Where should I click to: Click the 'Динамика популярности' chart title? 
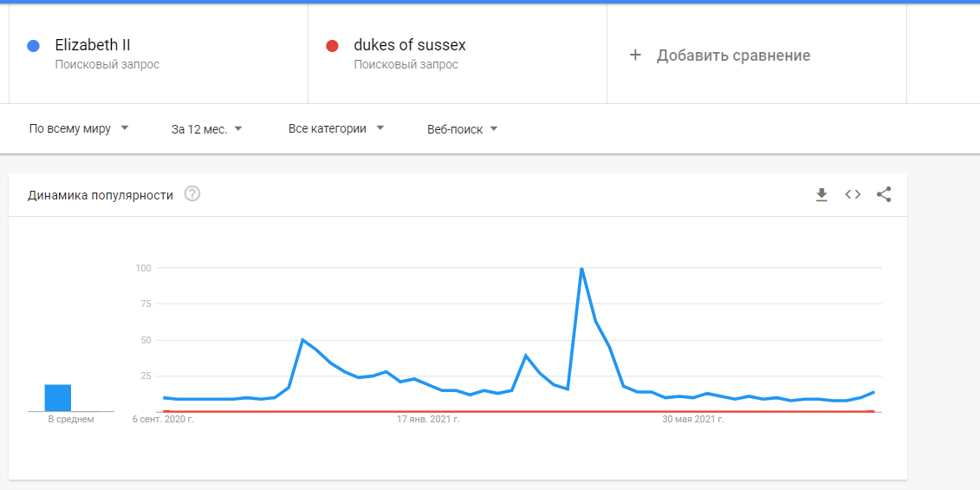point(101,195)
